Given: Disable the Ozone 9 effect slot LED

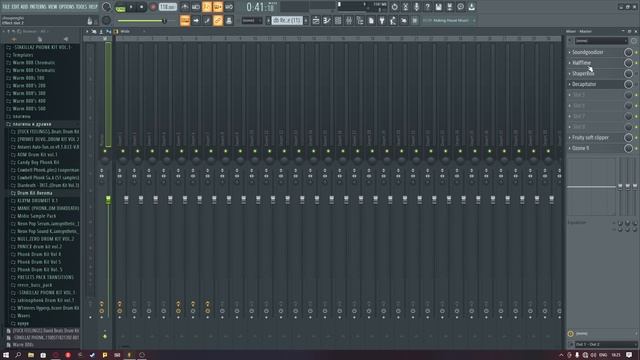Looking at the screenshot, I should [636, 148].
